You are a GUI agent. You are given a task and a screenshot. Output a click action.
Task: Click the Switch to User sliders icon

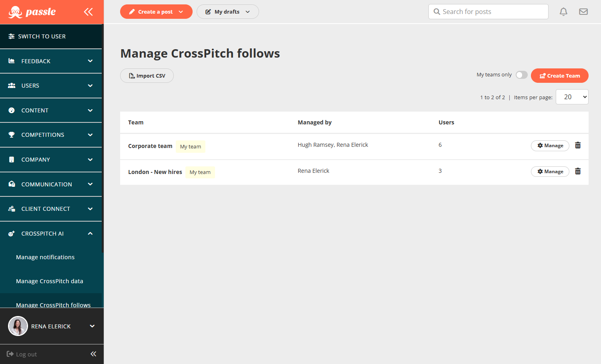(12, 36)
